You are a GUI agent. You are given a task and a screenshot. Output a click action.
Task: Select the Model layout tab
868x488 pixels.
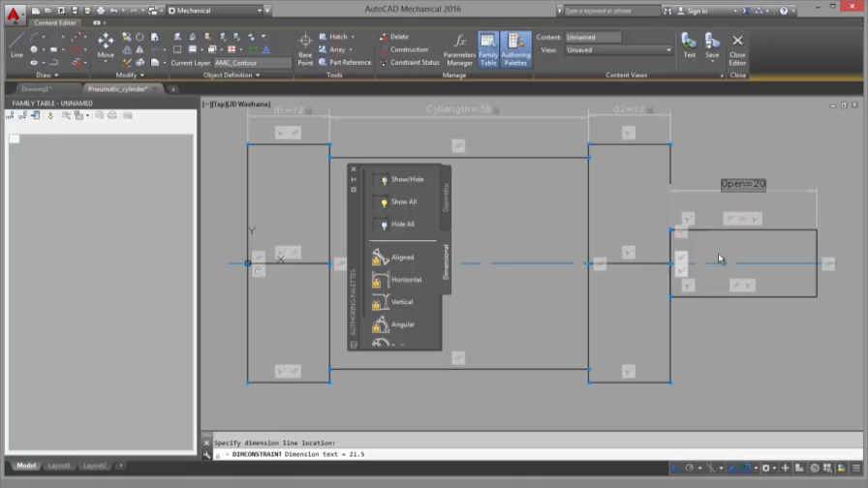coord(26,466)
